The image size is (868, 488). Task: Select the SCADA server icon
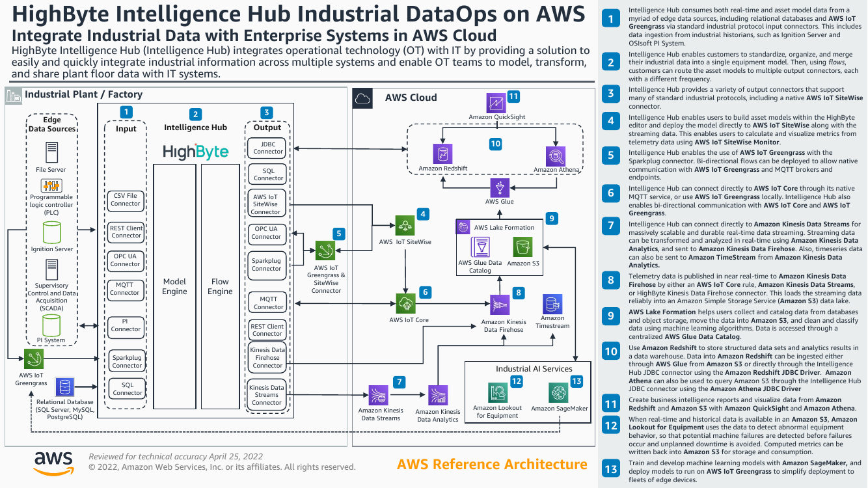[x=51, y=269]
